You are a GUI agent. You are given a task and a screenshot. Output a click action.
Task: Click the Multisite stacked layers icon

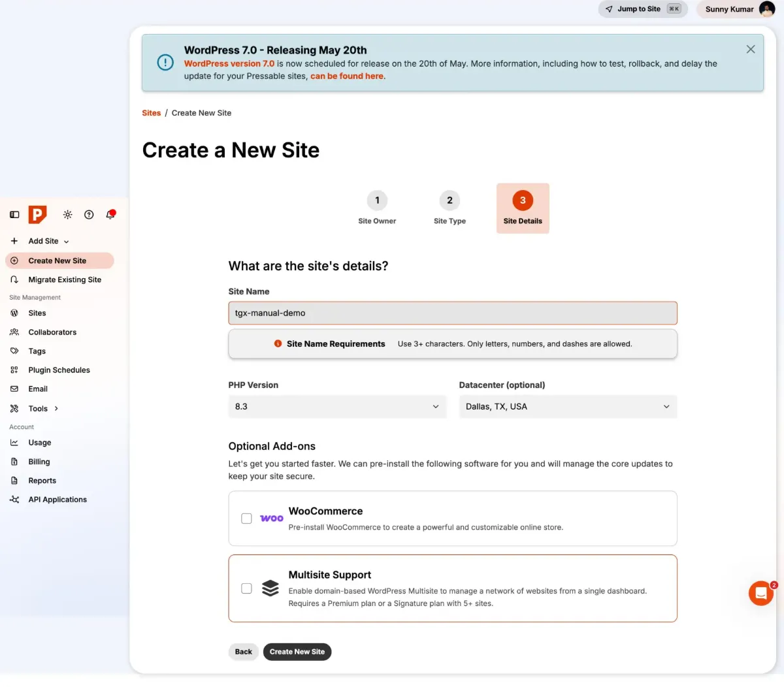[270, 588]
